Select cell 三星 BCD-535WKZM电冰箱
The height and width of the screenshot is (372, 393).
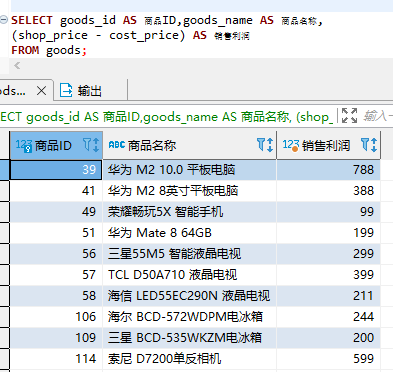click(x=189, y=338)
